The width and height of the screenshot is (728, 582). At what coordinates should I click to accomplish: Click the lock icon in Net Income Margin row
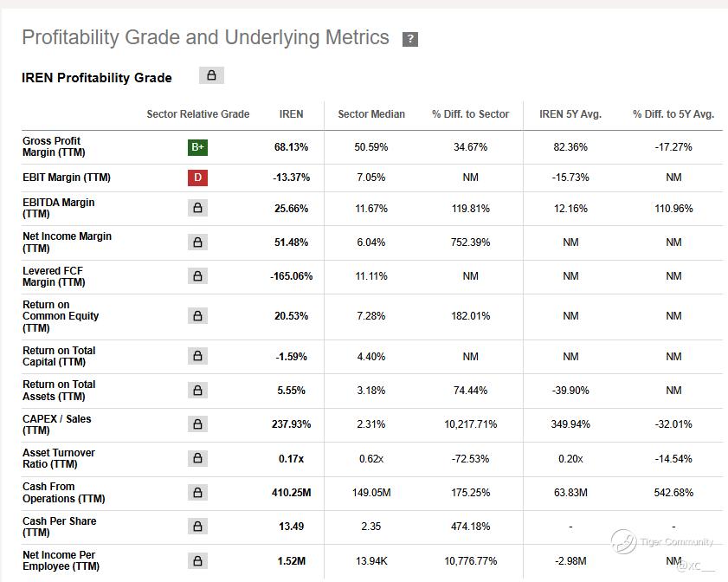(197, 242)
